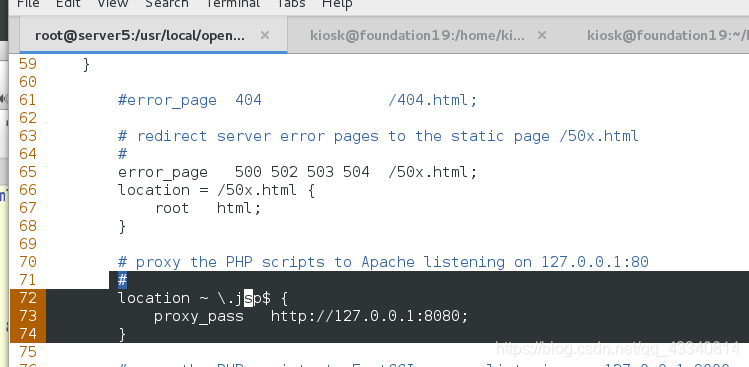
Task: Open the Terminal menu
Action: [x=232, y=4]
